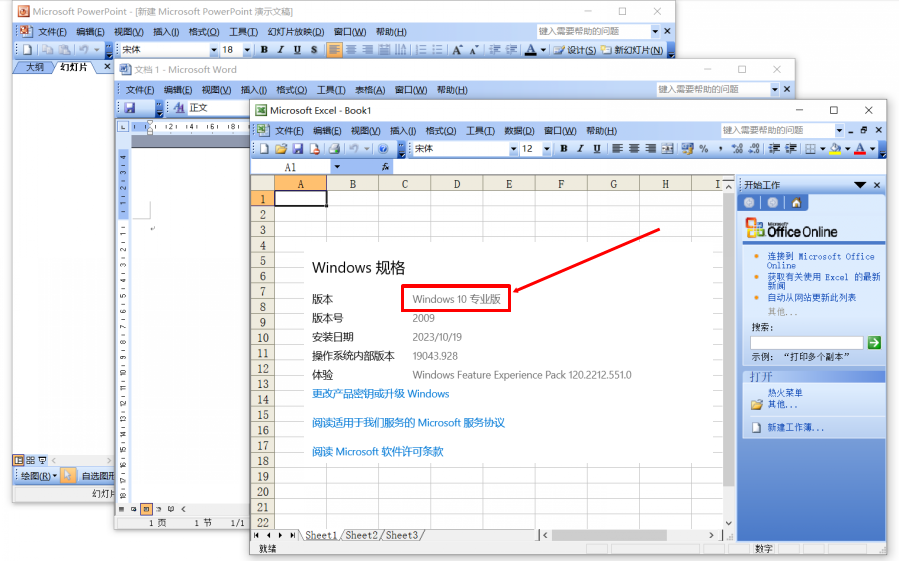The height and width of the screenshot is (561, 899).
Task: Click Connect to Microsoft Office Online link
Action: click(821, 261)
